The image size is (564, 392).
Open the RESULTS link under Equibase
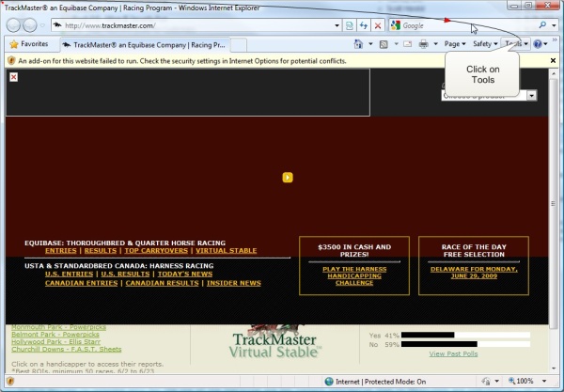point(101,251)
